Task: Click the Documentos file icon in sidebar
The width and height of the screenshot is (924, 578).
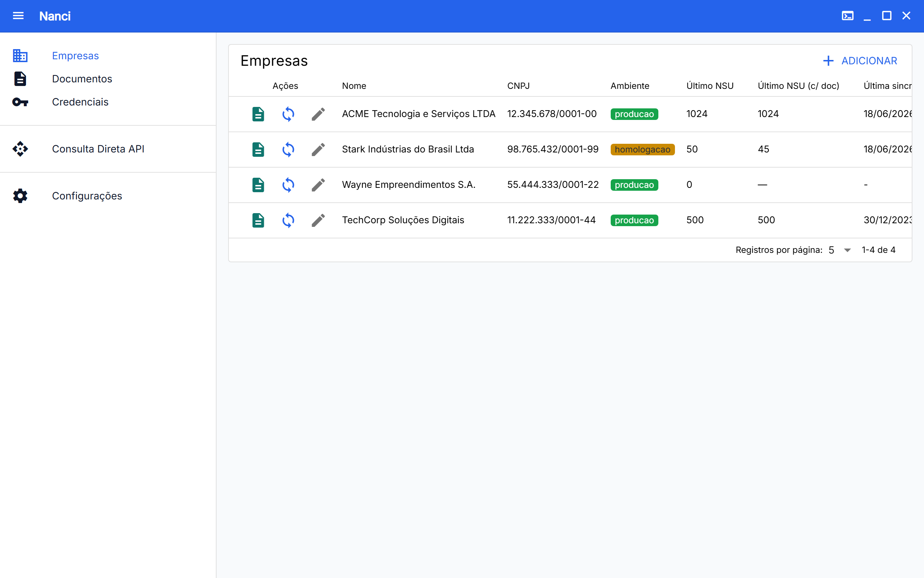Action: coord(20,79)
